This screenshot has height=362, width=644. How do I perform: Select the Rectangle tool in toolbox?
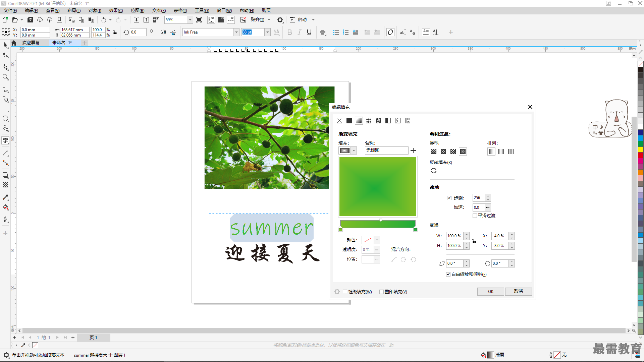point(5,109)
